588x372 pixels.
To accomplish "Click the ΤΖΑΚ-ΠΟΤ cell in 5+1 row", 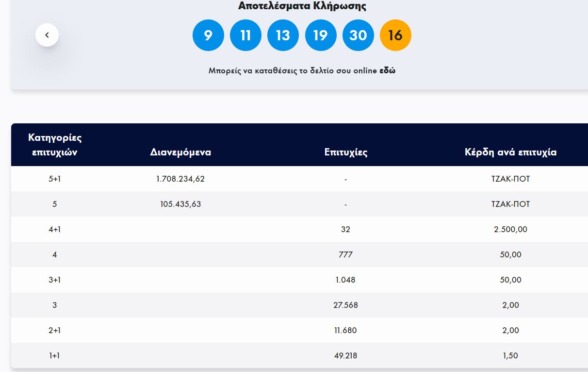I will (510, 179).
